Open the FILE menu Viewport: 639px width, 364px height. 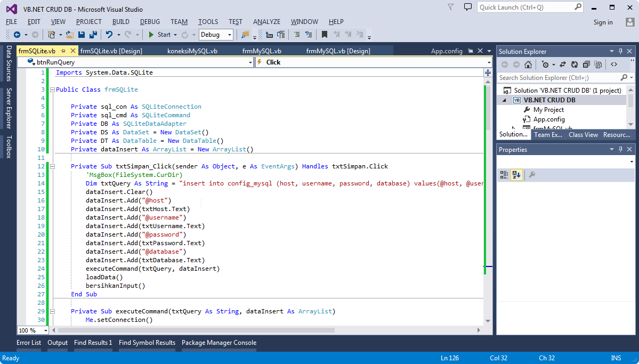coord(11,22)
